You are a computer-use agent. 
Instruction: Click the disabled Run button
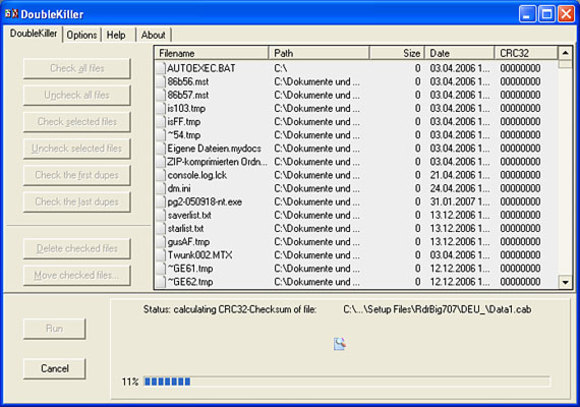55,329
